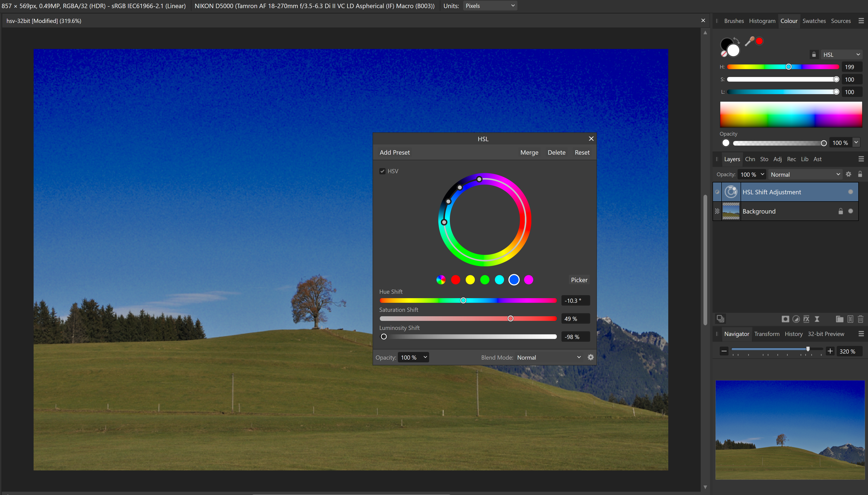Screen dimensions: 868x495
Task: Select the cyan channel circle in HSL
Action: tap(499, 279)
